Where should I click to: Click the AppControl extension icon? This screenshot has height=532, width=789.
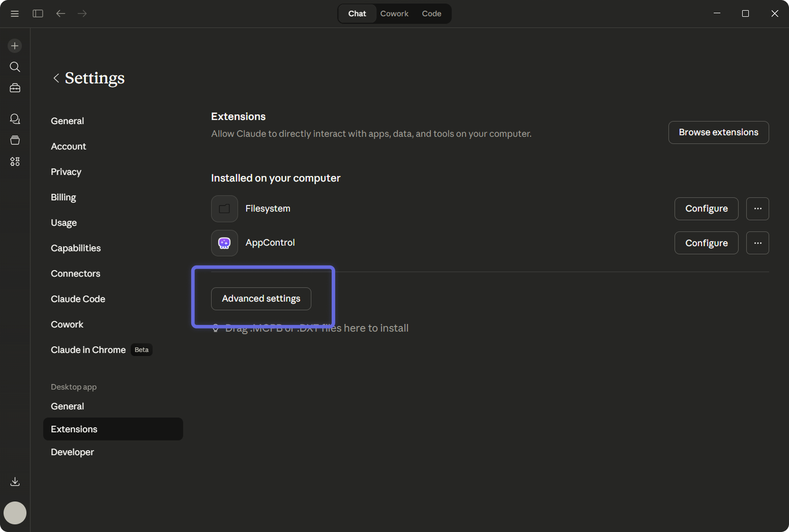click(x=224, y=243)
